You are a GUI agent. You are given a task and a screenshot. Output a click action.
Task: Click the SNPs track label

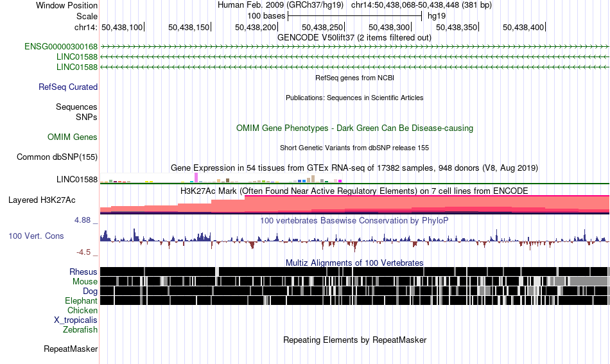tap(87, 117)
